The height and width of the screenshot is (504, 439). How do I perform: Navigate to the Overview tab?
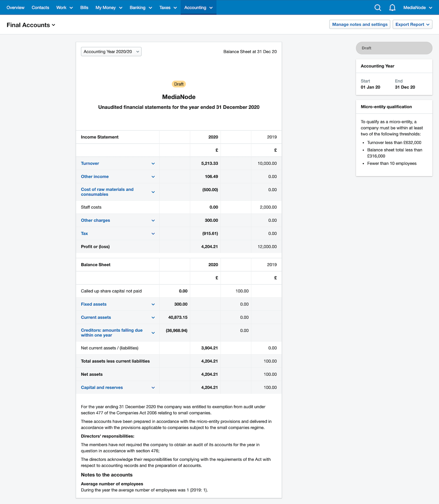(15, 7)
